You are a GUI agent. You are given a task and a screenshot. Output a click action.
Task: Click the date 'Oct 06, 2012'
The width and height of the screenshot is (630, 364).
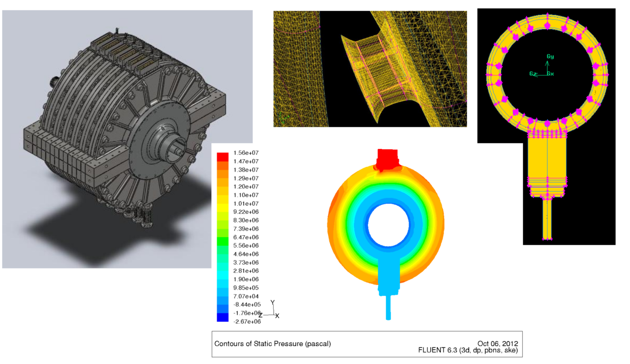point(498,344)
